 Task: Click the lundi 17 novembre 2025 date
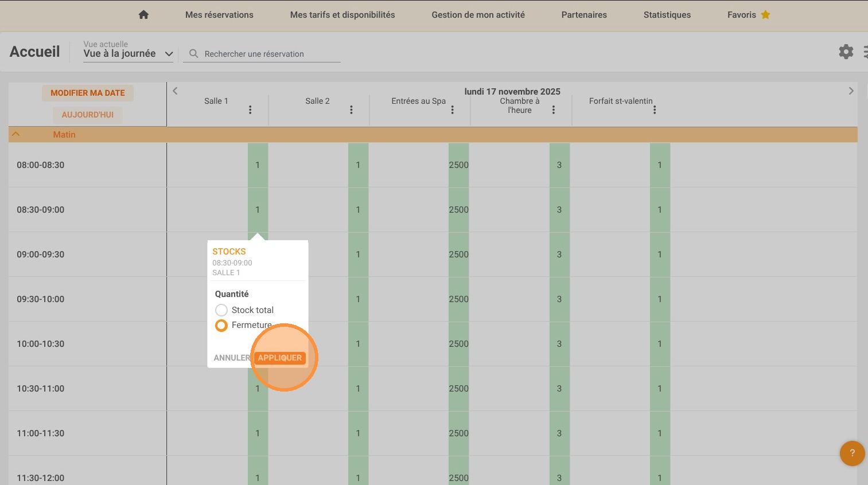pos(512,91)
